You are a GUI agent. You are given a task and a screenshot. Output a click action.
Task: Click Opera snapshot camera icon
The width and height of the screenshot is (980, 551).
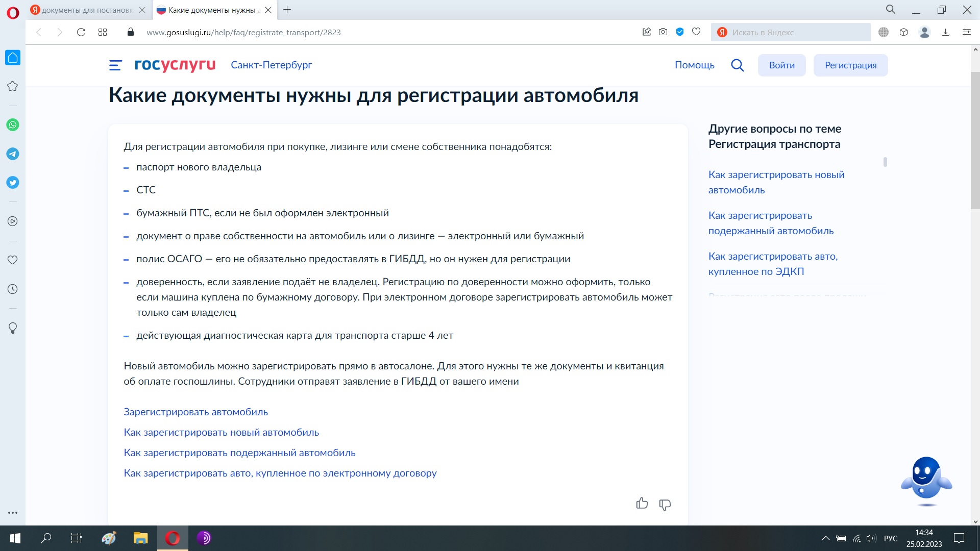pos(663,32)
